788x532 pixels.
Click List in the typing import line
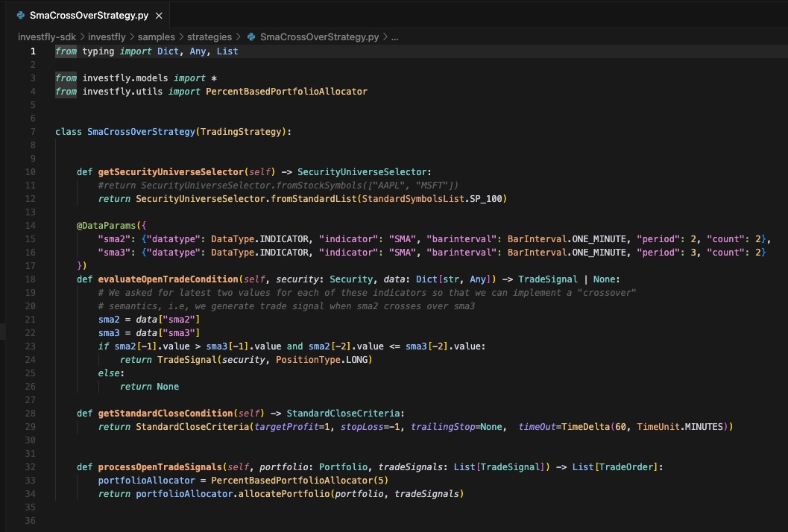[227, 51]
